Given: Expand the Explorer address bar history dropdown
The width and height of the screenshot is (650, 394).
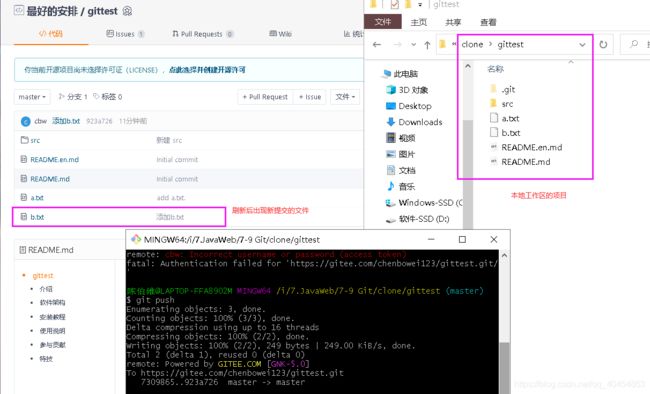Looking at the screenshot, I should pyautogui.click(x=582, y=44).
